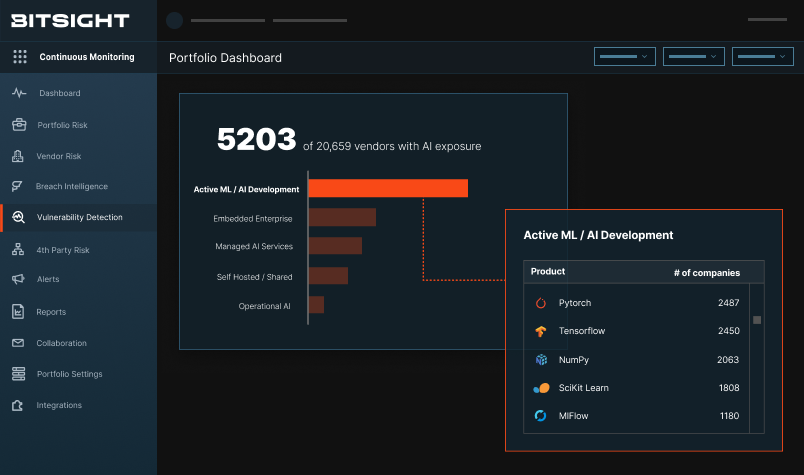
Task: Click the SciKit Learn logo icon
Action: click(x=541, y=388)
